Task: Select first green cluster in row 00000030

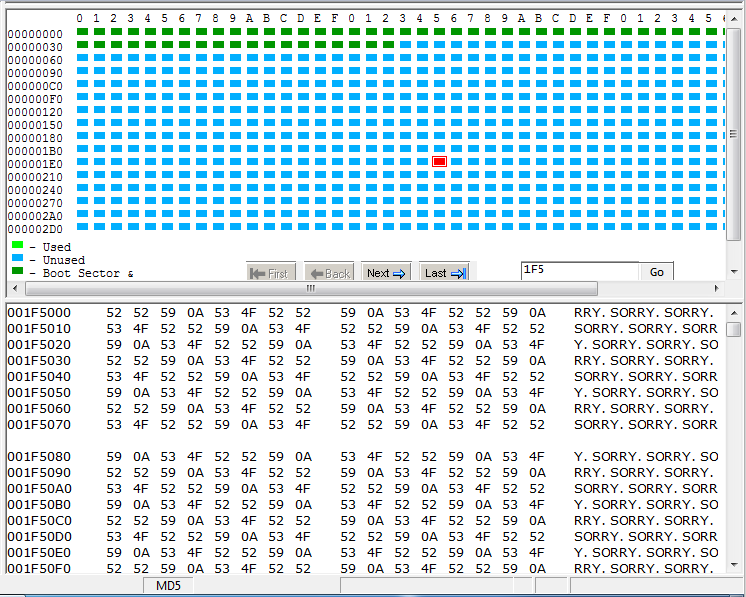Action: (83, 45)
